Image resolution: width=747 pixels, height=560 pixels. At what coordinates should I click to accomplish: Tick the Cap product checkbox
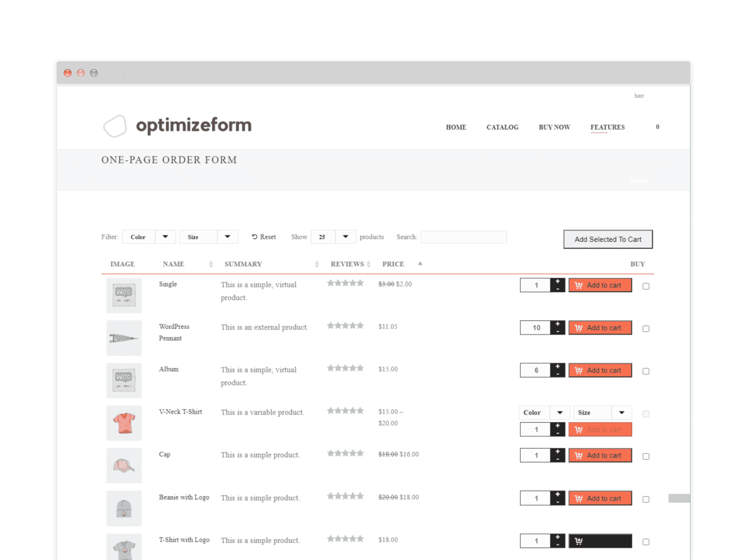(646, 456)
